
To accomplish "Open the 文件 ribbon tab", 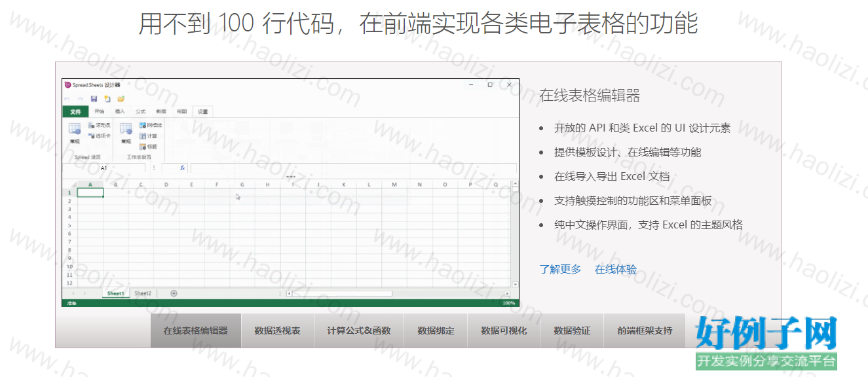I will click(x=75, y=112).
